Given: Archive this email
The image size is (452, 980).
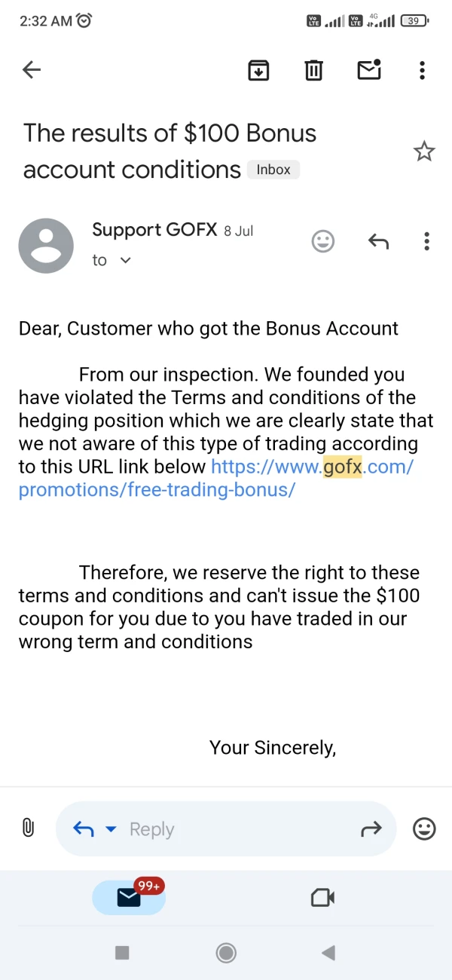Looking at the screenshot, I should tap(258, 70).
